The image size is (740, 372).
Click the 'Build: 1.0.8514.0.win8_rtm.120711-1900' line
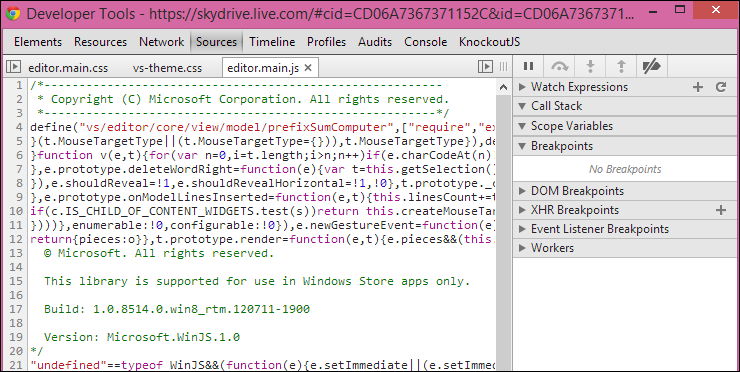click(177, 310)
